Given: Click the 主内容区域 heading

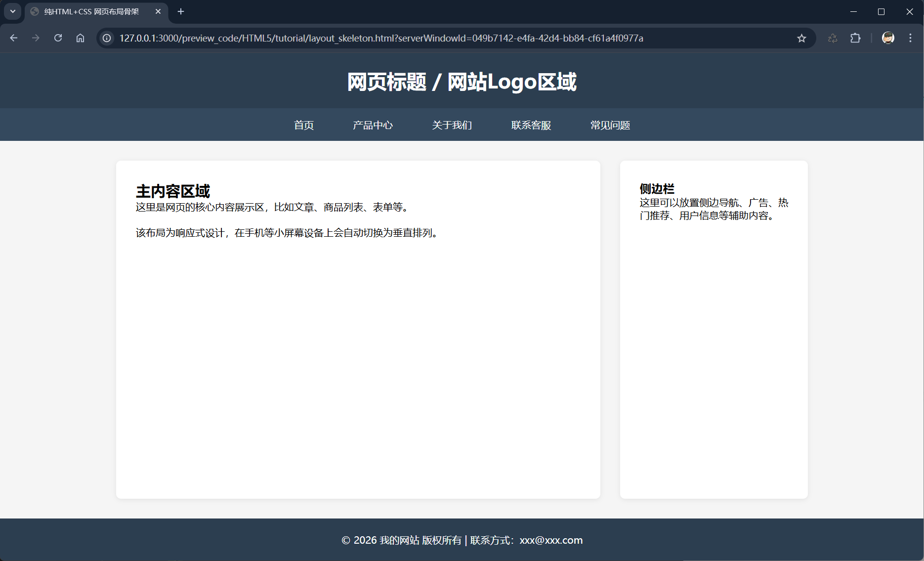Looking at the screenshot, I should click(x=173, y=191).
